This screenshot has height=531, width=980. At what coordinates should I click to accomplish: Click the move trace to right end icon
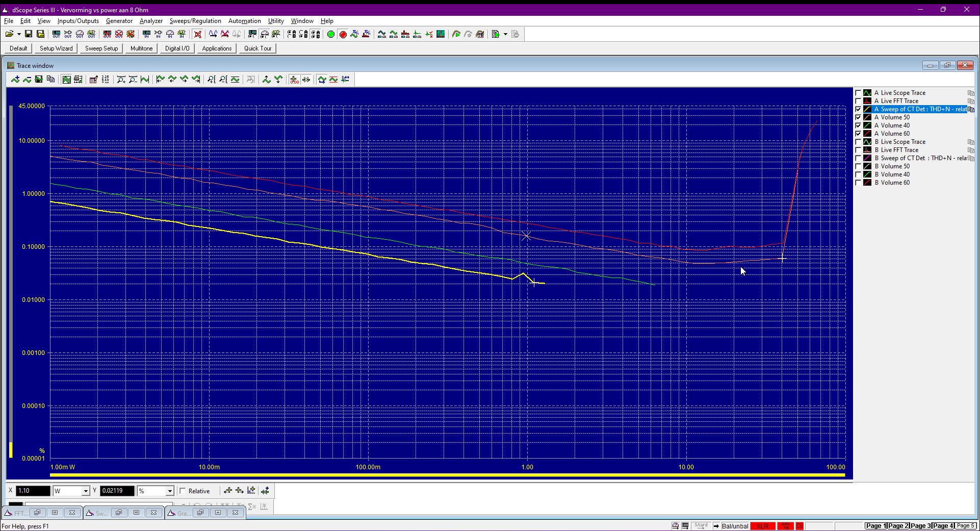pyautogui.click(x=196, y=80)
